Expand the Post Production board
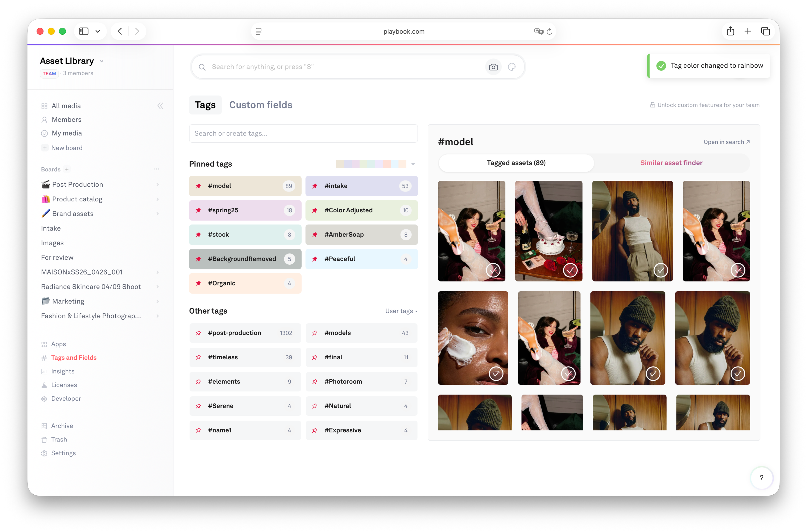 [158, 185]
